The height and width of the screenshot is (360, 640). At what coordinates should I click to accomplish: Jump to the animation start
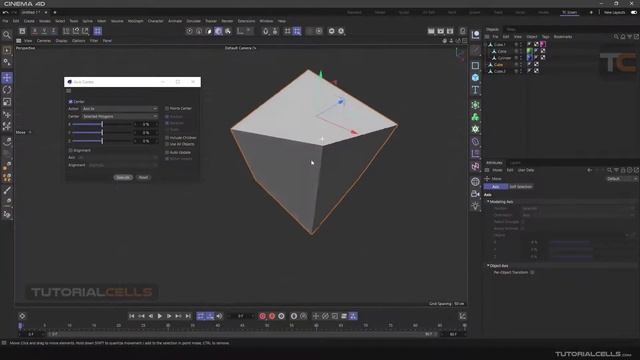coord(131,316)
